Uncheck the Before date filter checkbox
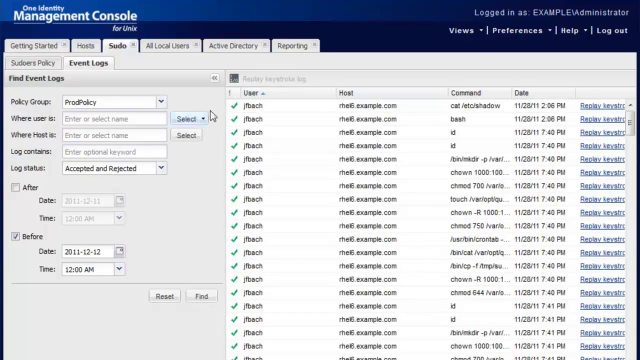Image resolution: width=640 pixels, height=360 pixels. [16, 236]
